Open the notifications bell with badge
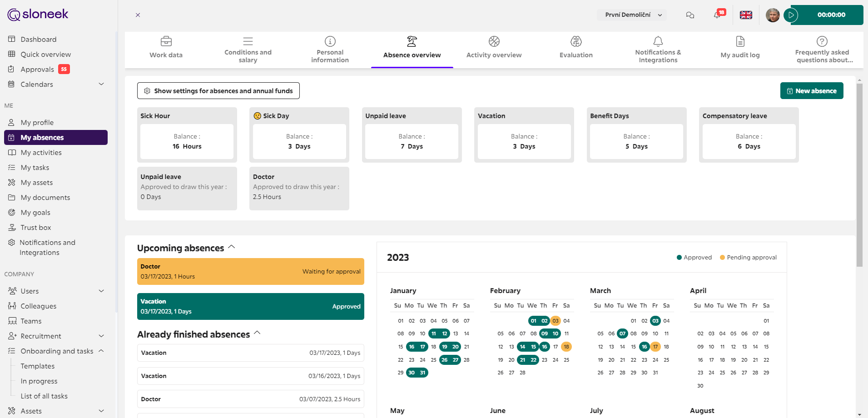Viewport: 868px width, 418px height. pyautogui.click(x=717, y=15)
